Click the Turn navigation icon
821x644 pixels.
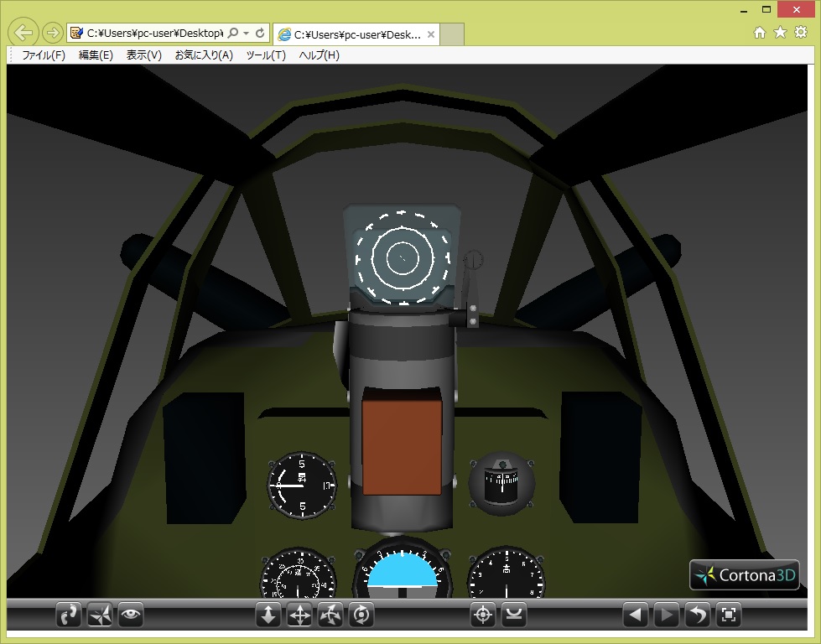click(330, 615)
